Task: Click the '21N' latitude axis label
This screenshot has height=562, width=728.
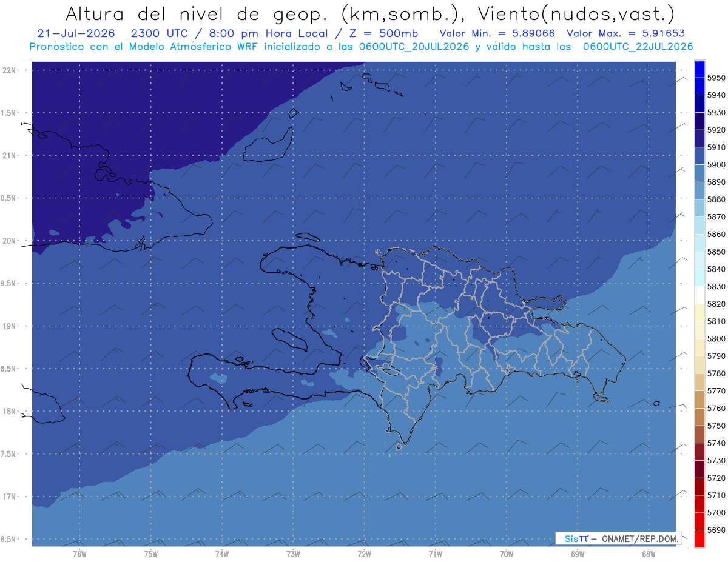Action: [8, 155]
